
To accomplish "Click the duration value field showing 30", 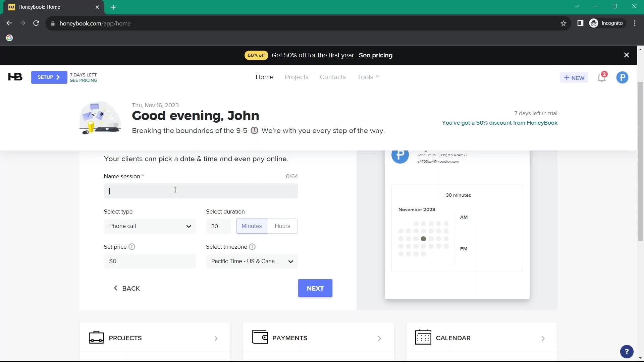I will coord(218,226).
